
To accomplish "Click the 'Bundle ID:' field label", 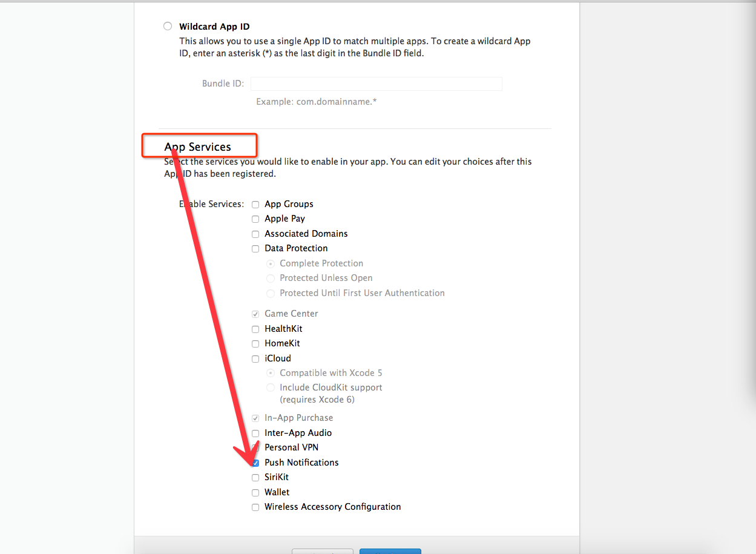I will (x=223, y=84).
